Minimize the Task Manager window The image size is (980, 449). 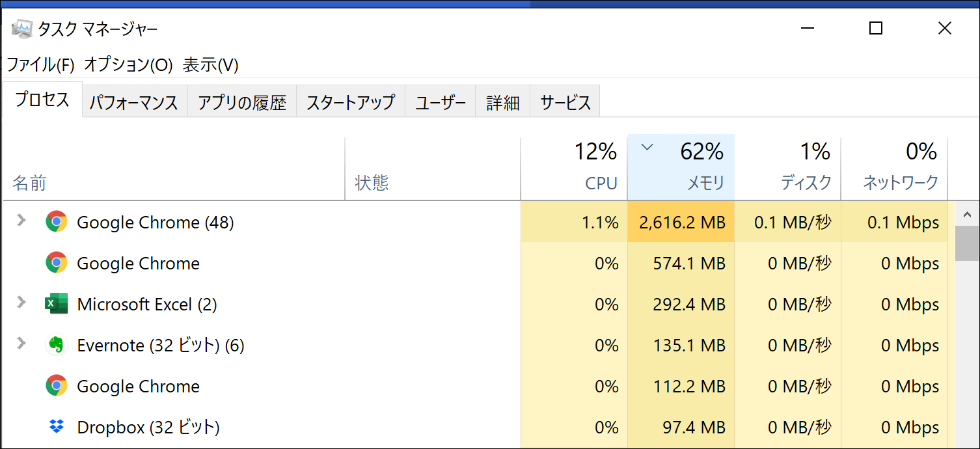[x=808, y=28]
